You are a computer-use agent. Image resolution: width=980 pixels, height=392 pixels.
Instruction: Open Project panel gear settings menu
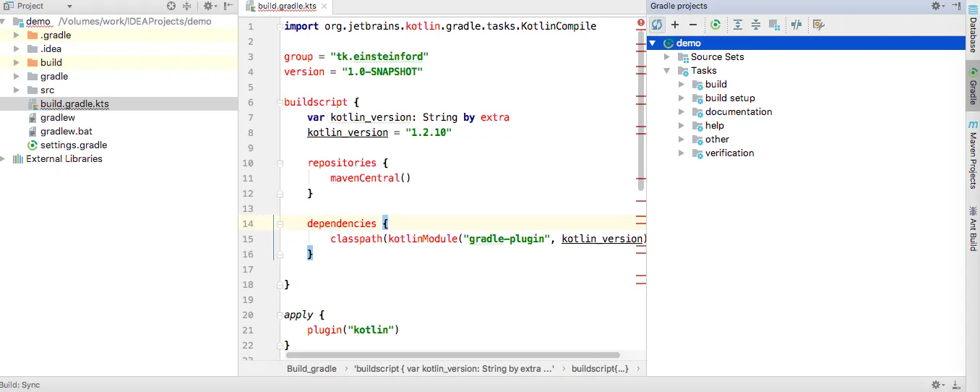pos(210,6)
